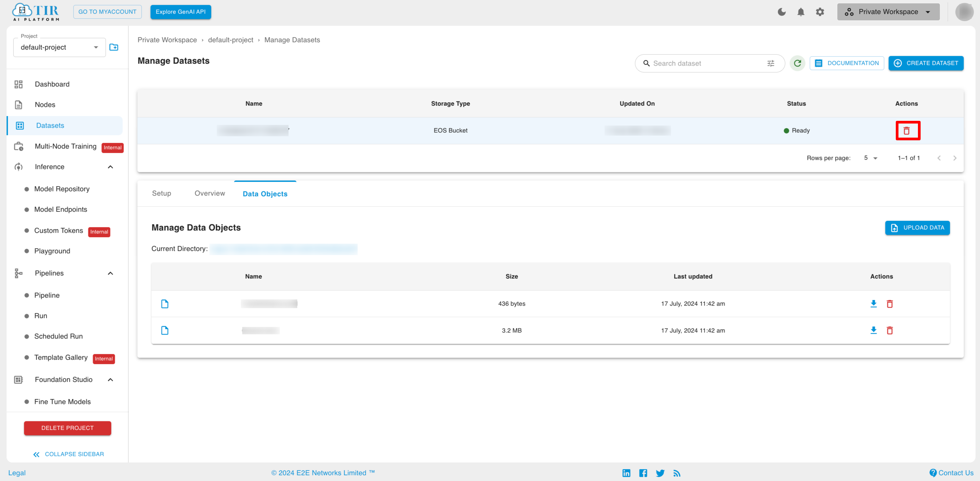Click the Dashboard sidebar icon
This screenshot has width=980, height=481.
pos(18,84)
